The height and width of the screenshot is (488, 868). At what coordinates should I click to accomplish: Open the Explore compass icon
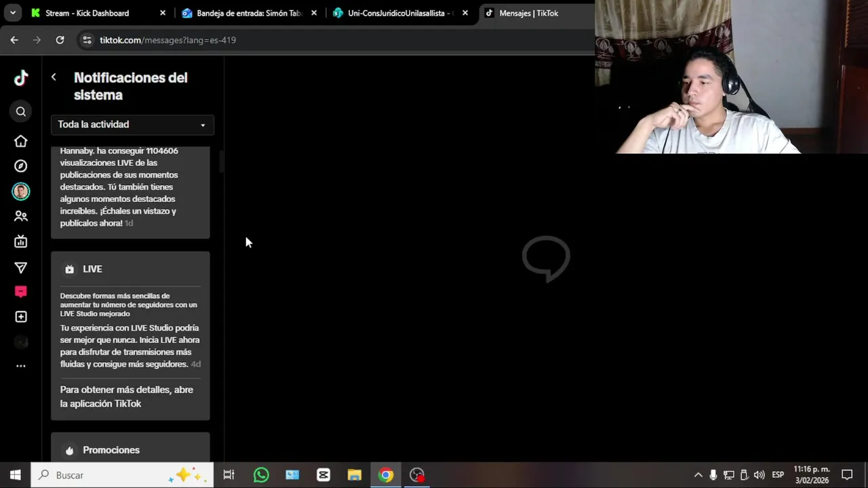coord(21,166)
